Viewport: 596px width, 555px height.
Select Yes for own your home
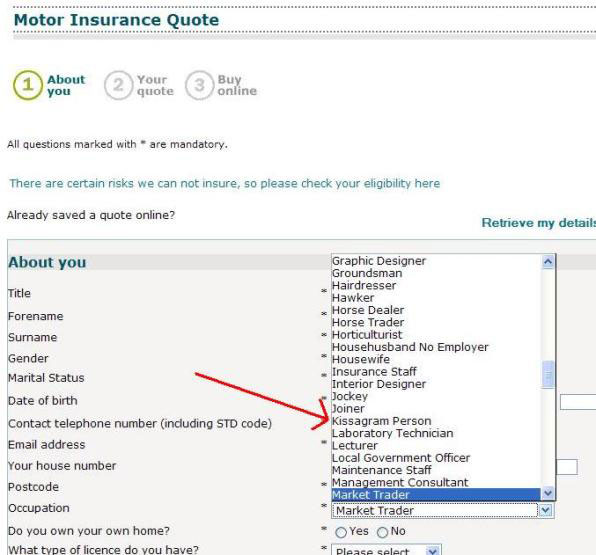tap(341, 532)
